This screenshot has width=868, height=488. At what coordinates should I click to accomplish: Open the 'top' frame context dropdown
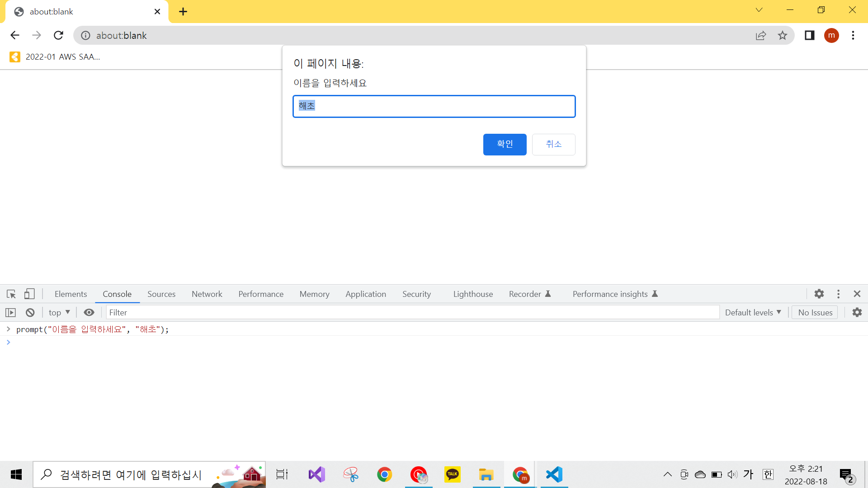coord(58,312)
